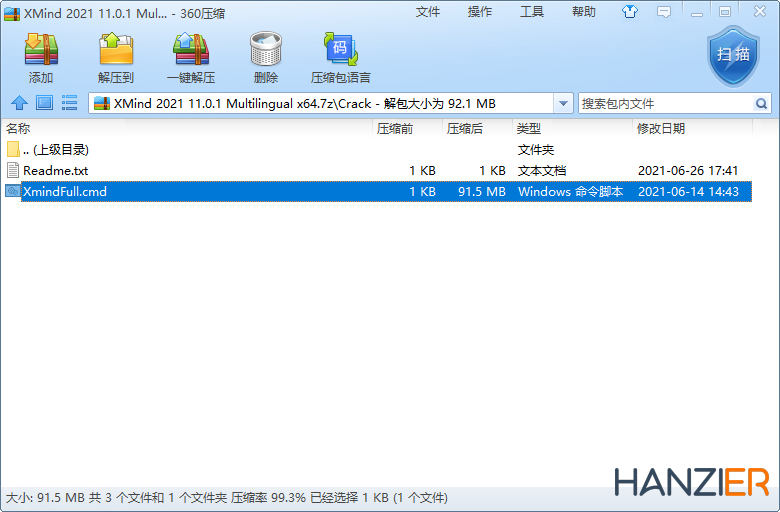The width and height of the screenshot is (780, 512).
Task: Expand the archive path dropdown arrow
Action: pyautogui.click(x=563, y=103)
